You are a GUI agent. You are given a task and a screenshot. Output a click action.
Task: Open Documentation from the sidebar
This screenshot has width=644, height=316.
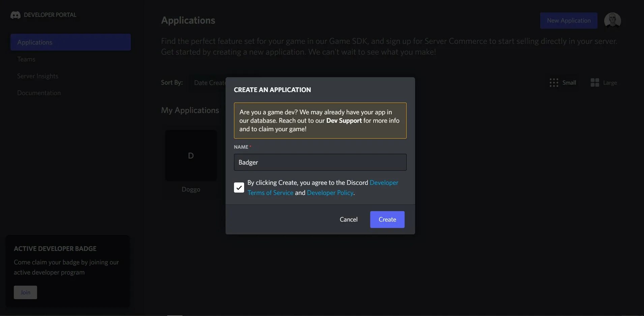pyautogui.click(x=39, y=93)
